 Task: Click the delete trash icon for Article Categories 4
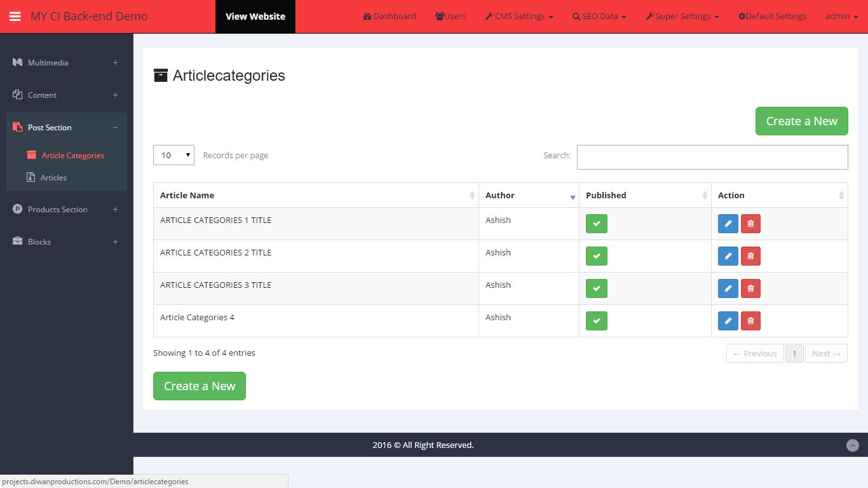[x=750, y=321]
